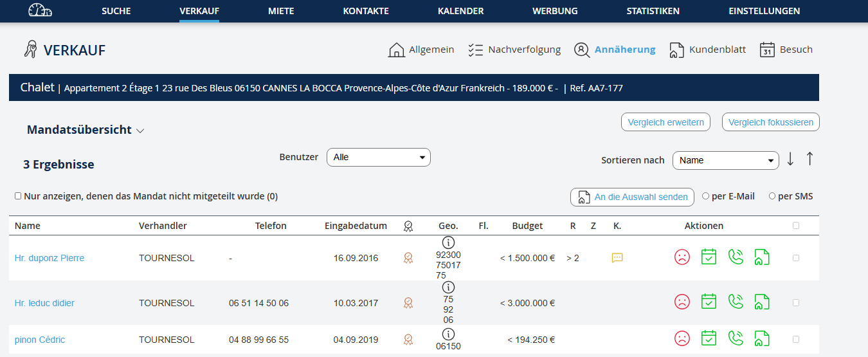
Task: Open the 'Sortieren nach' Name dropdown
Action: (x=725, y=160)
